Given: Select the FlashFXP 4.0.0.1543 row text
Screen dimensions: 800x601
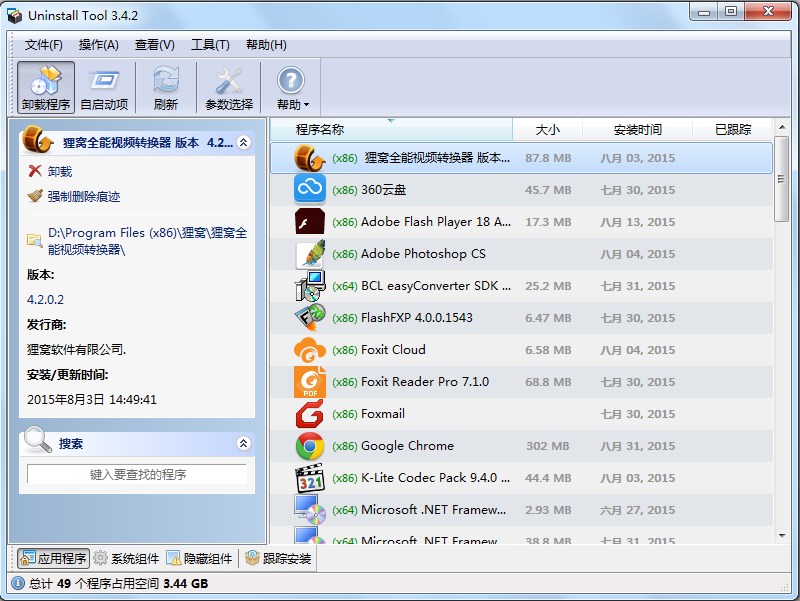Looking at the screenshot, I should click(x=417, y=317).
